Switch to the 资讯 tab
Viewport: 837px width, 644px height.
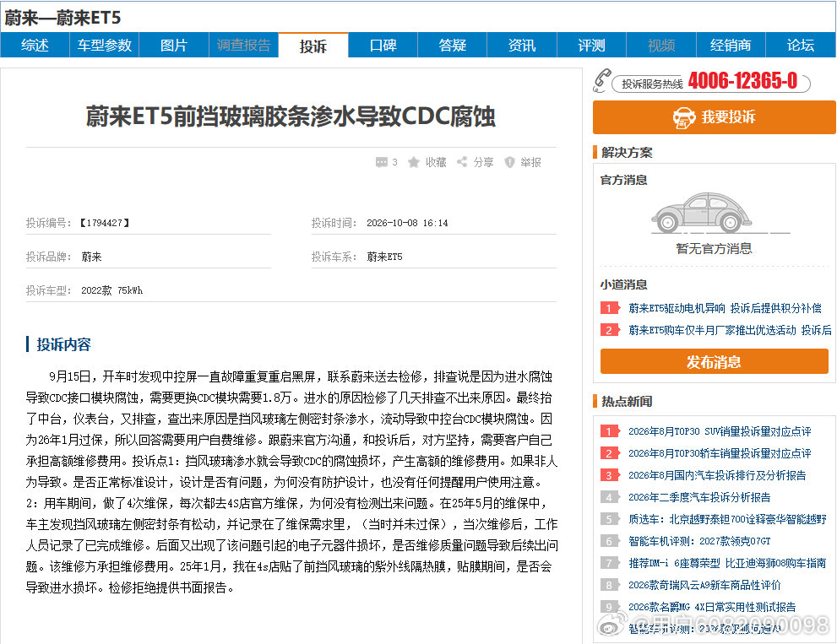522,46
